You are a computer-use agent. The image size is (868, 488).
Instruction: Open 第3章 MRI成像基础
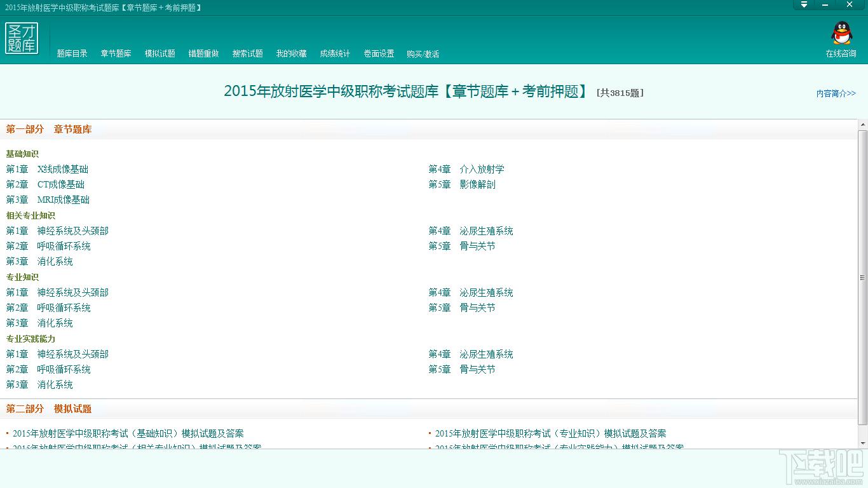pyautogui.click(x=48, y=200)
